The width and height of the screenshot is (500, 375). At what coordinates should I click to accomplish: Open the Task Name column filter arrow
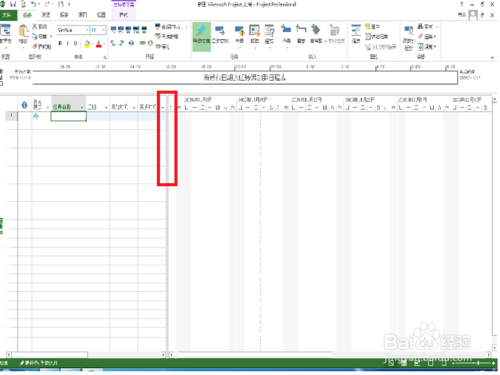(82, 107)
